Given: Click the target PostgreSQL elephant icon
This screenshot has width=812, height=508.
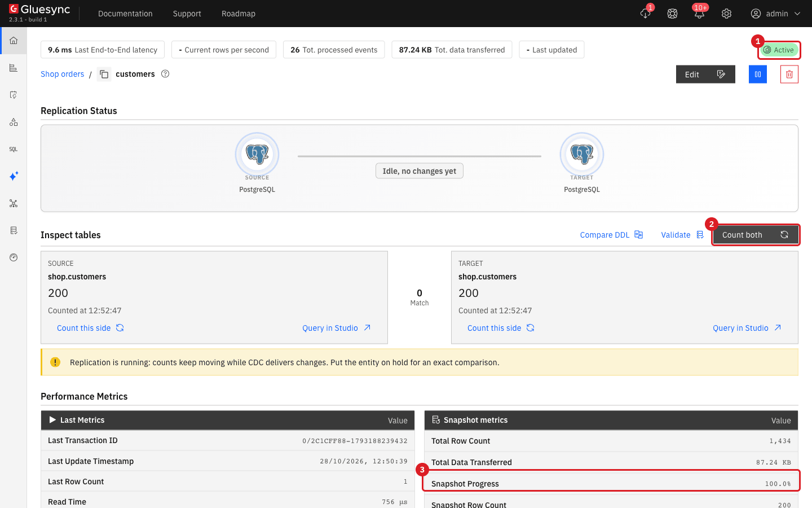Looking at the screenshot, I should click(582, 154).
